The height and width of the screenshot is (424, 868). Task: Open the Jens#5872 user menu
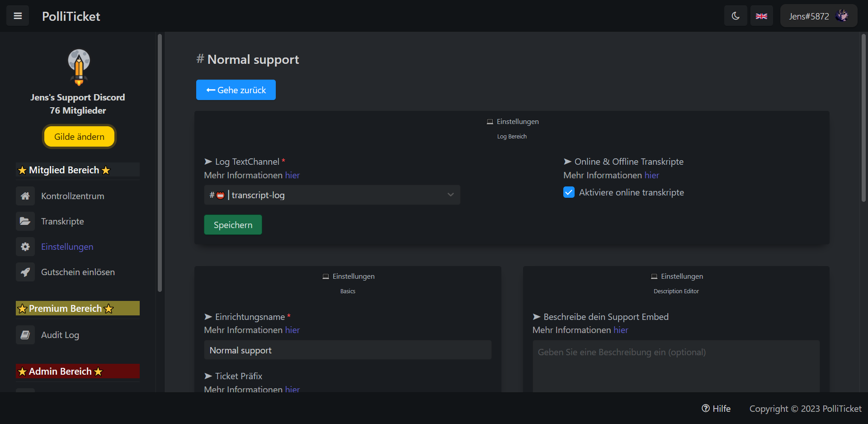[x=818, y=16]
